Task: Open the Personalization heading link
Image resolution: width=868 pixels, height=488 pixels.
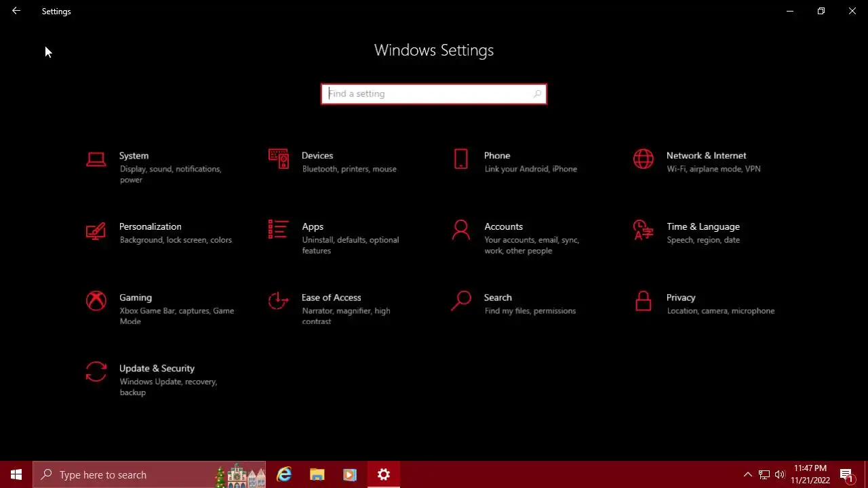Action: tap(151, 226)
